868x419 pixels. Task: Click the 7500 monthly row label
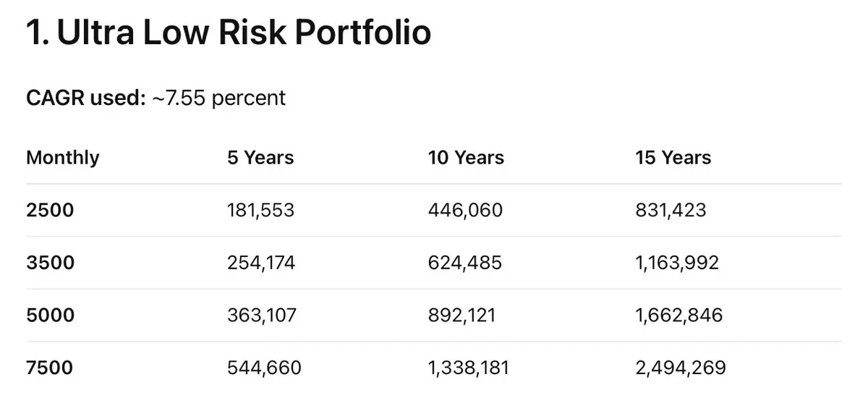(x=50, y=368)
